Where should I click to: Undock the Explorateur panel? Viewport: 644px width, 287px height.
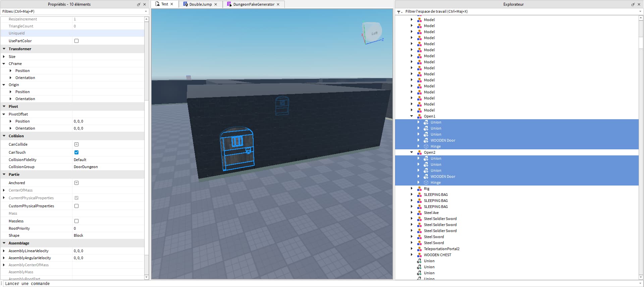click(633, 4)
